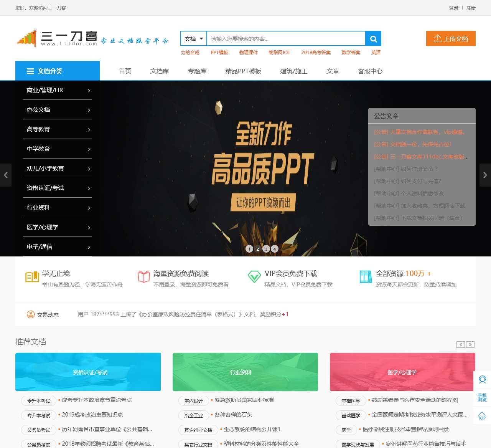Image resolution: width=491 pixels, height=448 pixels.
Task: Click the 全部资源 bookshelf icon
Action: (366, 277)
